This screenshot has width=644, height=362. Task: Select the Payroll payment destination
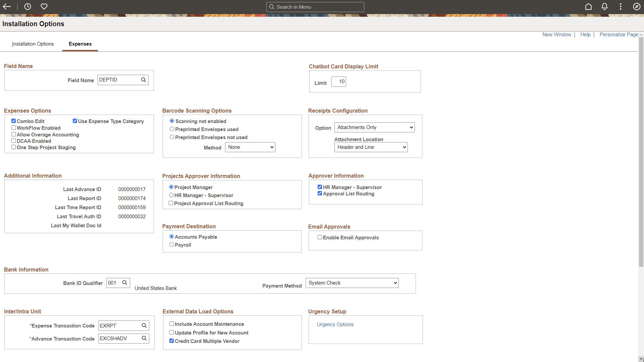click(x=172, y=244)
